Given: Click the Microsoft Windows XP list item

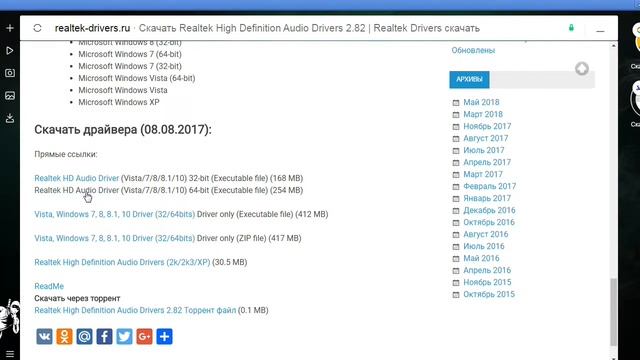Looking at the screenshot, I should (x=119, y=102).
